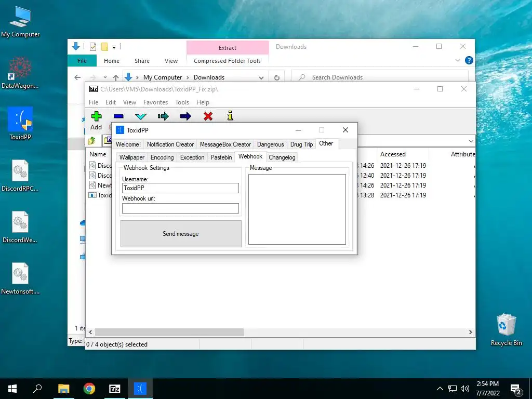The image size is (532, 399).
Task: Click the 7-Zip up-folder icon
Action: [92, 140]
